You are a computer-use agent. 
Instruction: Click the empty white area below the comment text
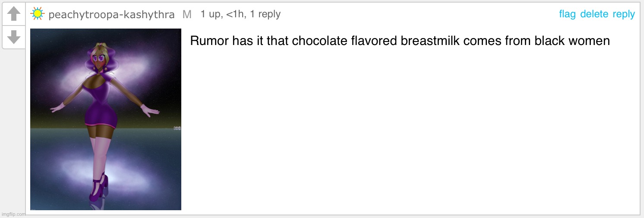tap(410, 130)
